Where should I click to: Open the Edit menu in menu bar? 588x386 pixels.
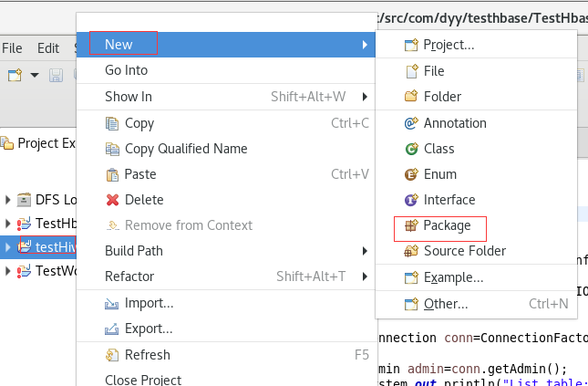point(47,48)
